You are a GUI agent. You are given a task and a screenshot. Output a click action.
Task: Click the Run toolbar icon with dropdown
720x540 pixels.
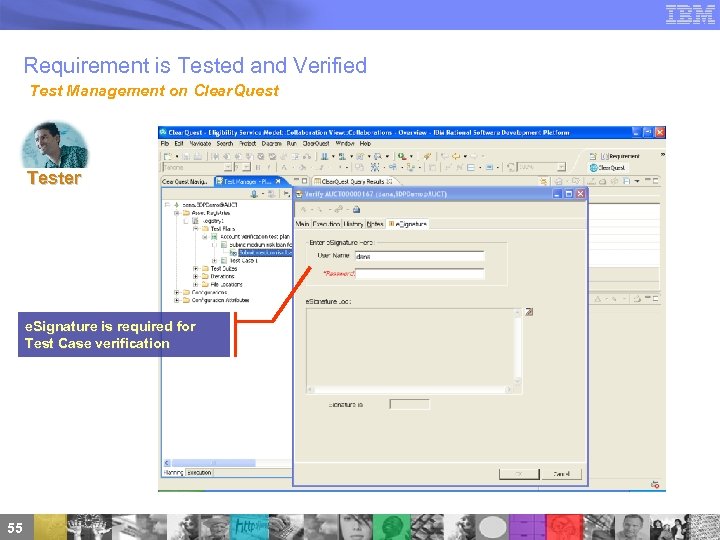(x=402, y=156)
